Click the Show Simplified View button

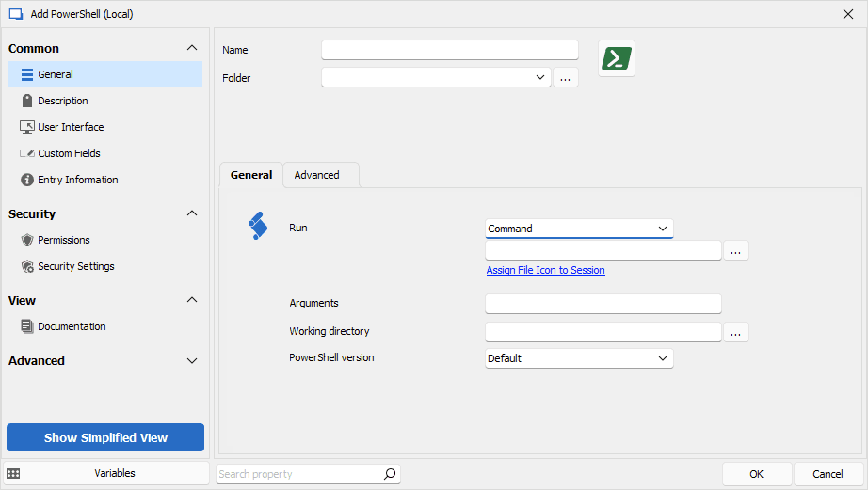(105, 437)
